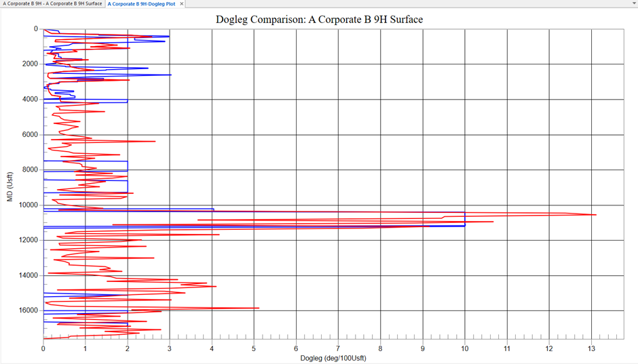Image resolution: width=638 pixels, height=364 pixels.
Task: Click the 13 tick label on dogleg axis
Action: 591,348
